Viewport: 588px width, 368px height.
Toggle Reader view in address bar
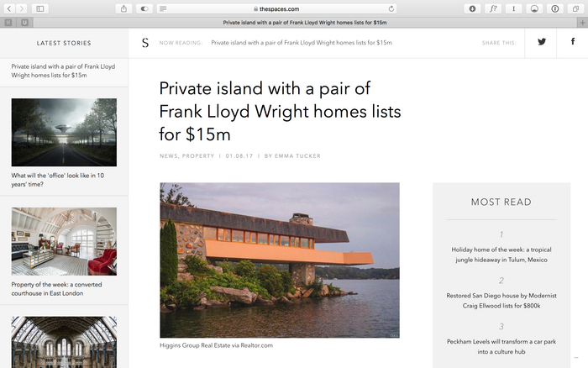click(163, 8)
